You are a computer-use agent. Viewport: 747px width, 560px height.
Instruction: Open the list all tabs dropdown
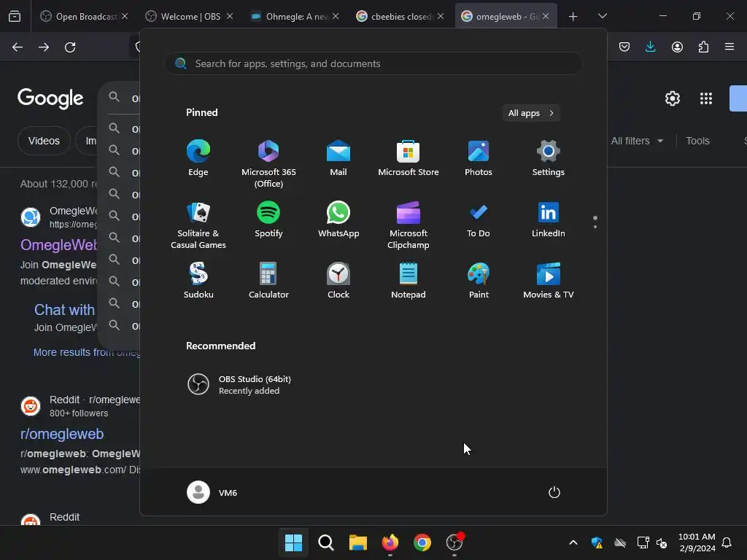(602, 16)
